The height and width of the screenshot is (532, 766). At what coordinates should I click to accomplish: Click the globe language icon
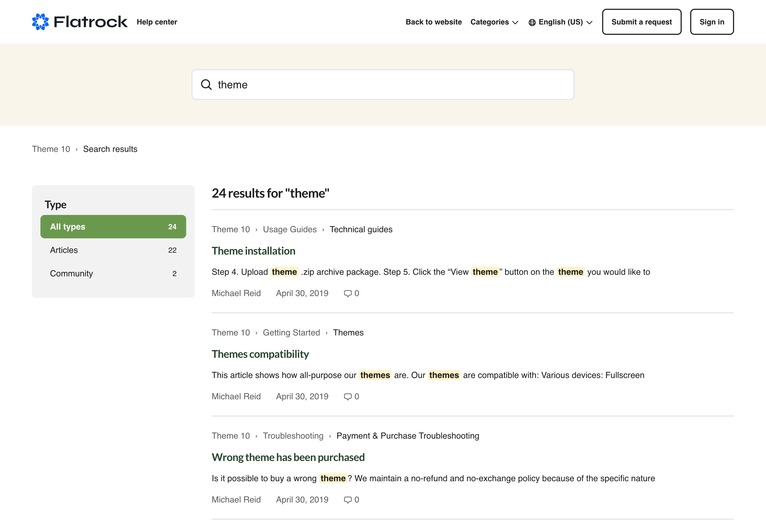point(532,22)
